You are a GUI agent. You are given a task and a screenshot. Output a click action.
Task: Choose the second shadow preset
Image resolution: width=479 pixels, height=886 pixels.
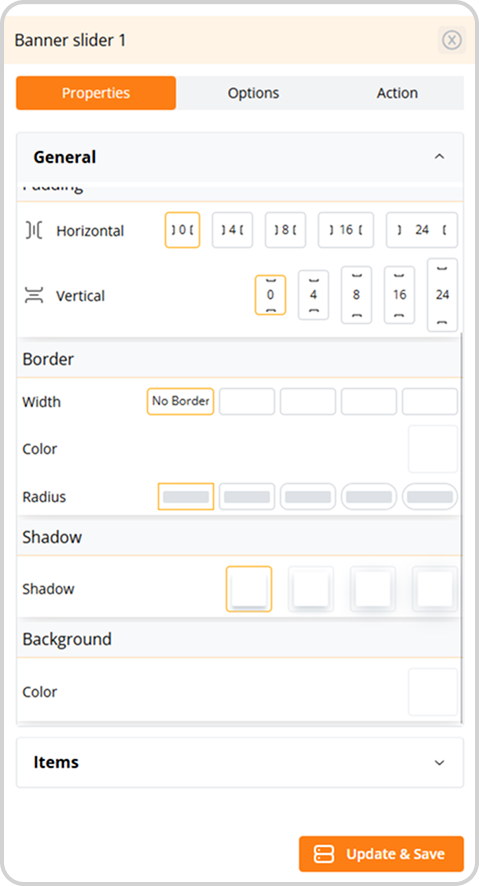pyautogui.click(x=311, y=589)
